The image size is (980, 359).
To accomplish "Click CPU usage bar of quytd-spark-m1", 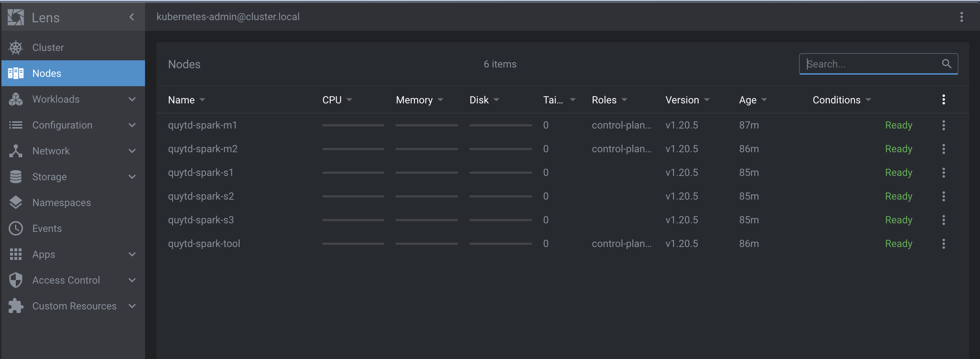I will pos(353,125).
